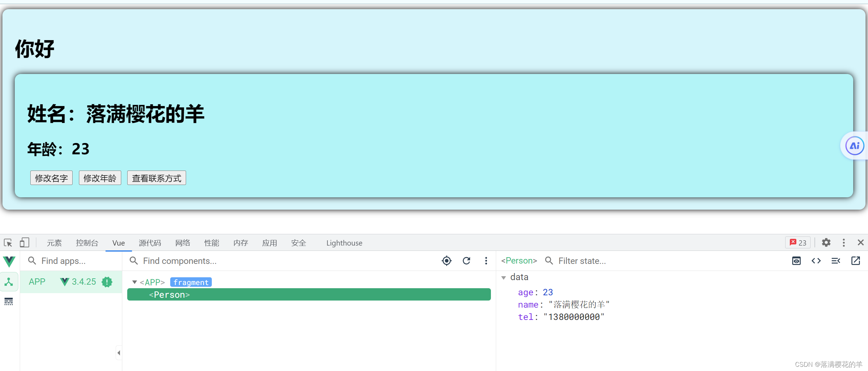Collapse the data section arrow
The width and height of the screenshot is (868, 371).
(504, 278)
